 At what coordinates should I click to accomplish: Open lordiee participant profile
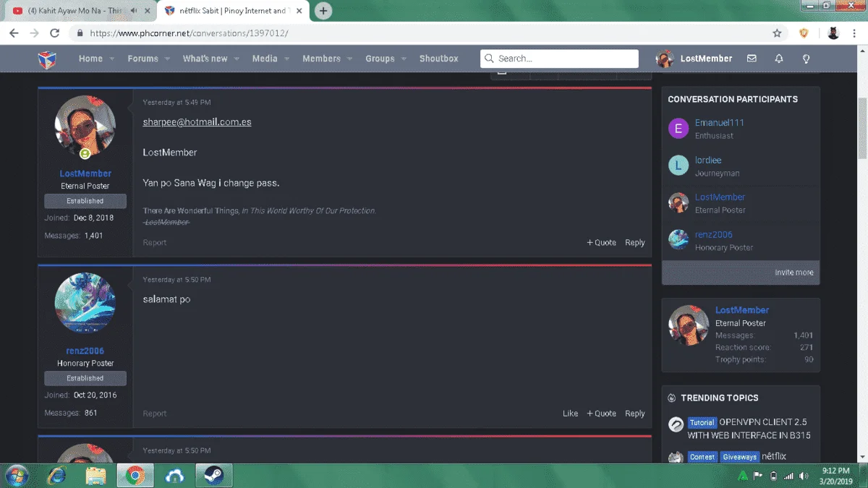coord(708,160)
